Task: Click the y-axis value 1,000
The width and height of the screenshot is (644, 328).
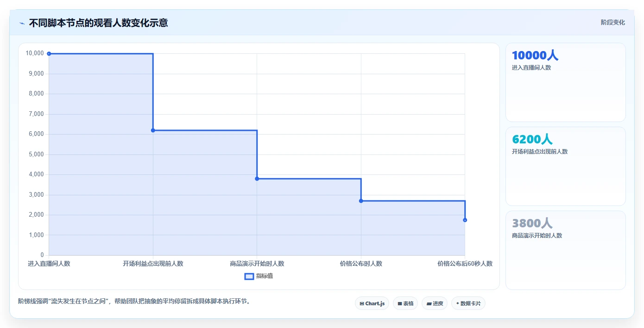Action: coord(36,235)
